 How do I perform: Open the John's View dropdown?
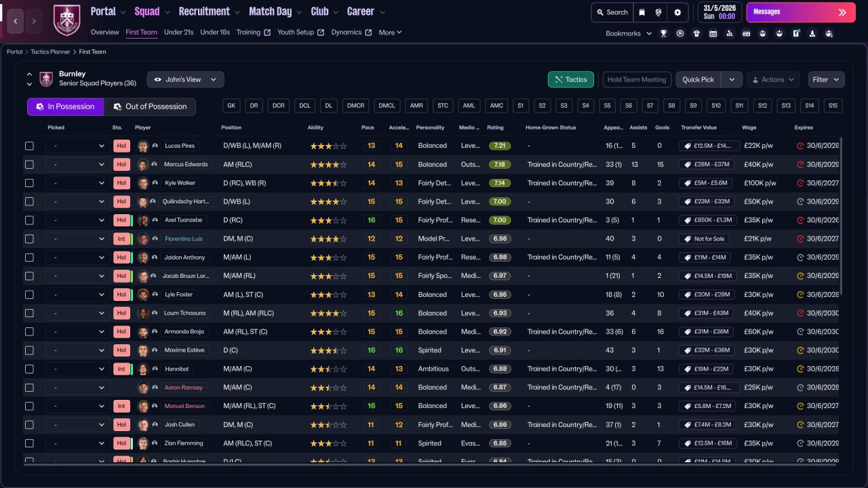pyautogui.click(x=186, y=79)
